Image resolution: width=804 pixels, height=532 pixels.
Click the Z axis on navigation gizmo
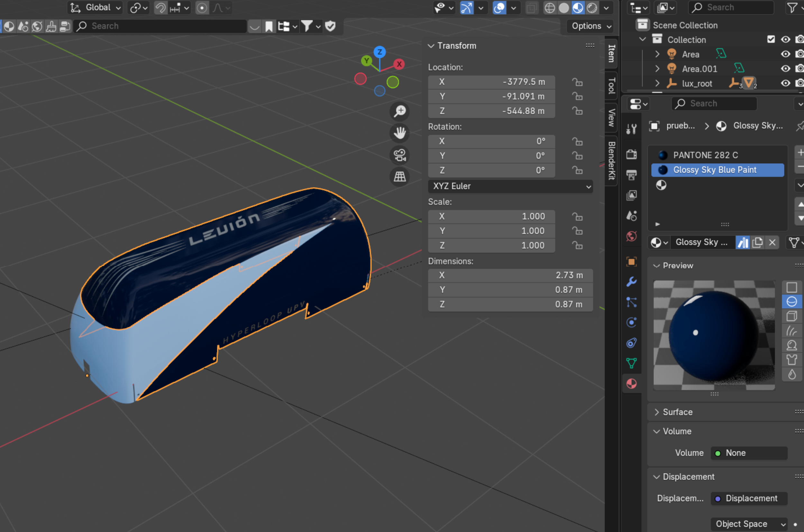pyautogui.click(x=379, y=52)
